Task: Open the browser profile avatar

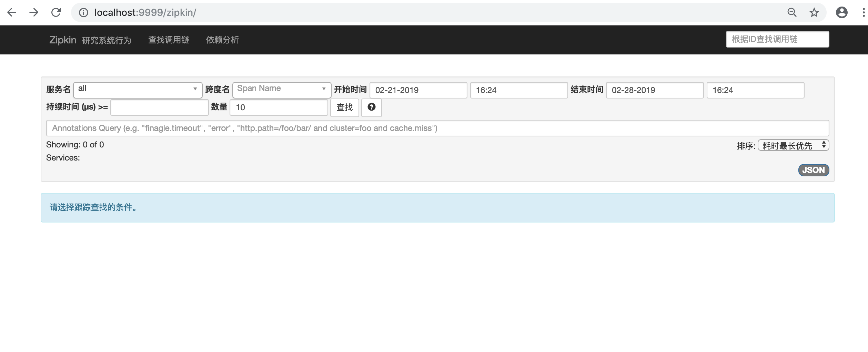Action: click(842, 13)
